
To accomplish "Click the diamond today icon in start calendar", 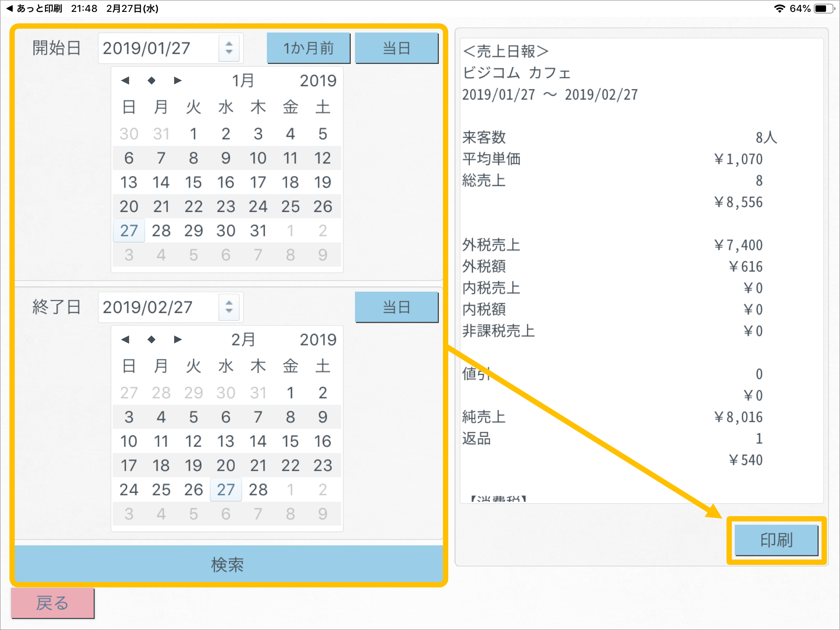I will coord(152,81).
